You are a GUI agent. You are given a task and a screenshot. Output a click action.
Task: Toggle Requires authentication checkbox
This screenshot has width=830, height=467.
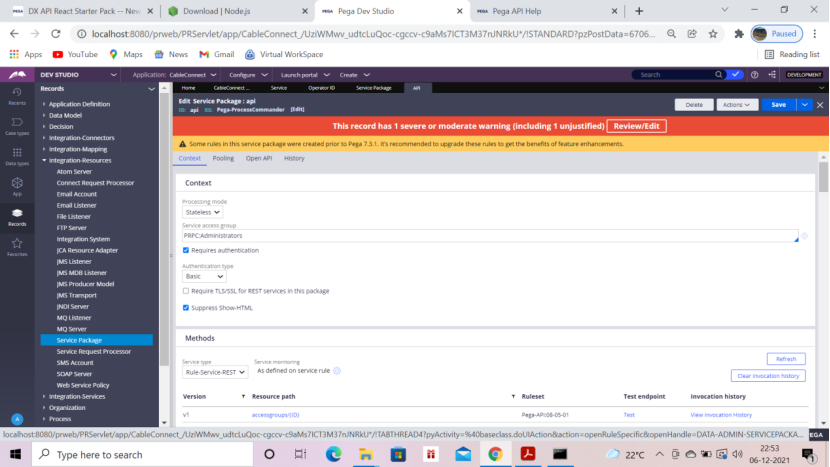186,250
